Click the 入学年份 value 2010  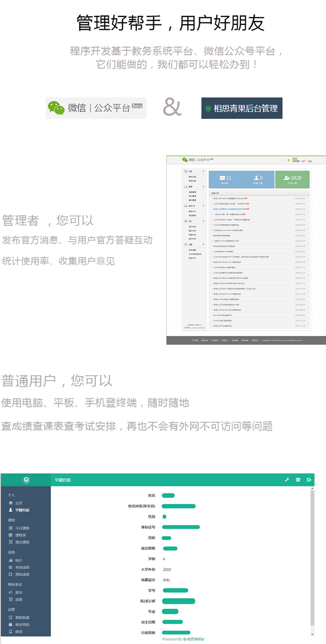tap(167, 569)
